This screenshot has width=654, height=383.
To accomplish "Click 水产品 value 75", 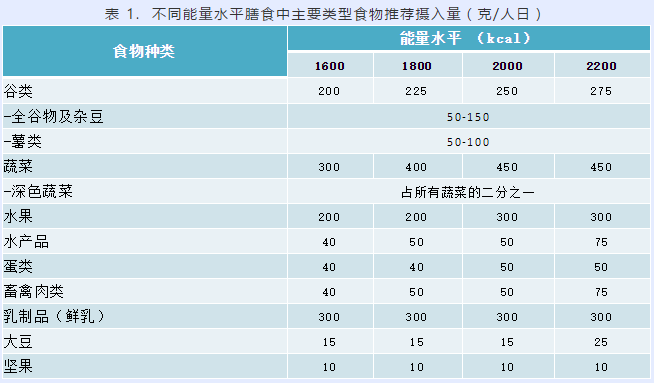I will pyautogui.click(x=601, y=242).
